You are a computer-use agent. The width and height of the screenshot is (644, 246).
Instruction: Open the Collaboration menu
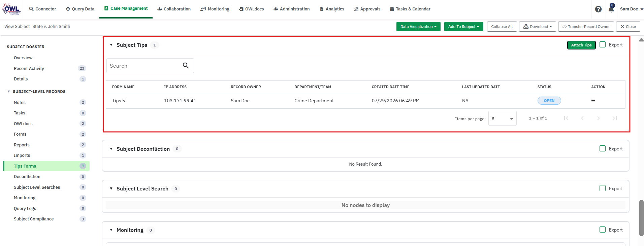pyautogui.click(x=174, y=9)
